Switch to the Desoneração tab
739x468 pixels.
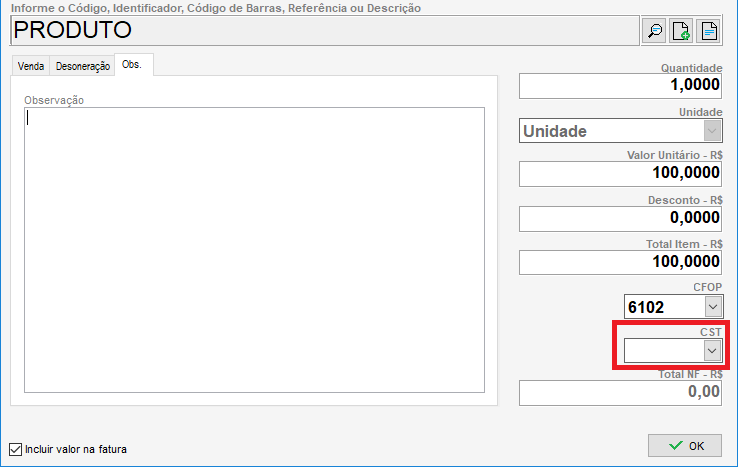pyautogui.click(x=82, y=66)
